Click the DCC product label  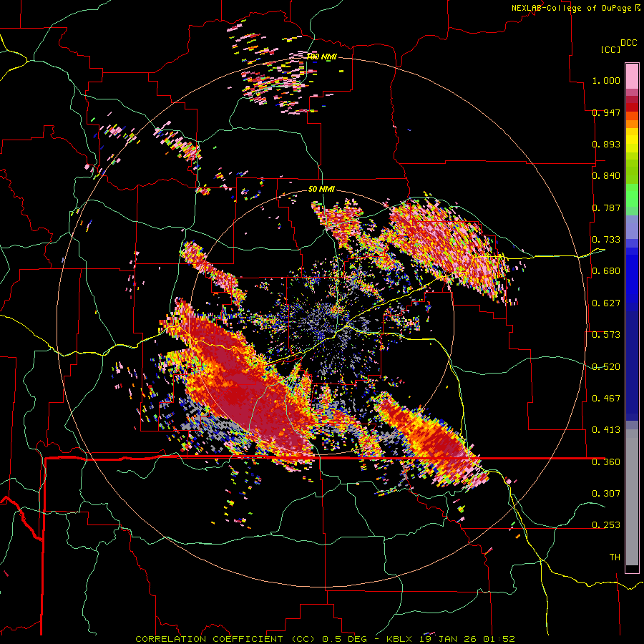[628, 43]
